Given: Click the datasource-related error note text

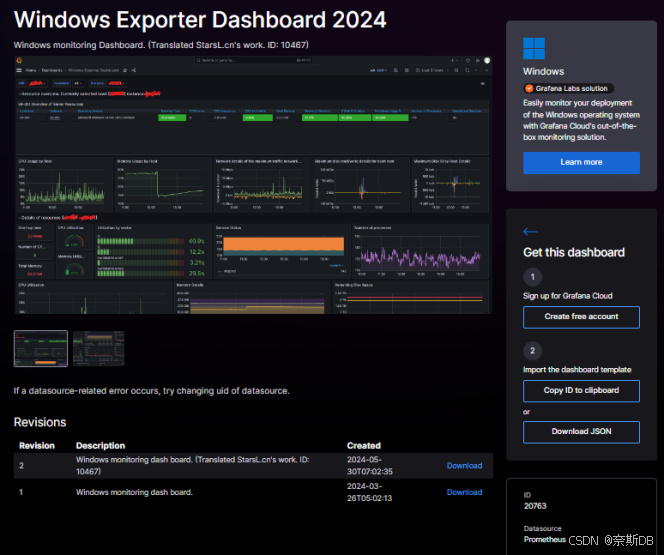Looking at the screenshot, I should coord(151,391).
